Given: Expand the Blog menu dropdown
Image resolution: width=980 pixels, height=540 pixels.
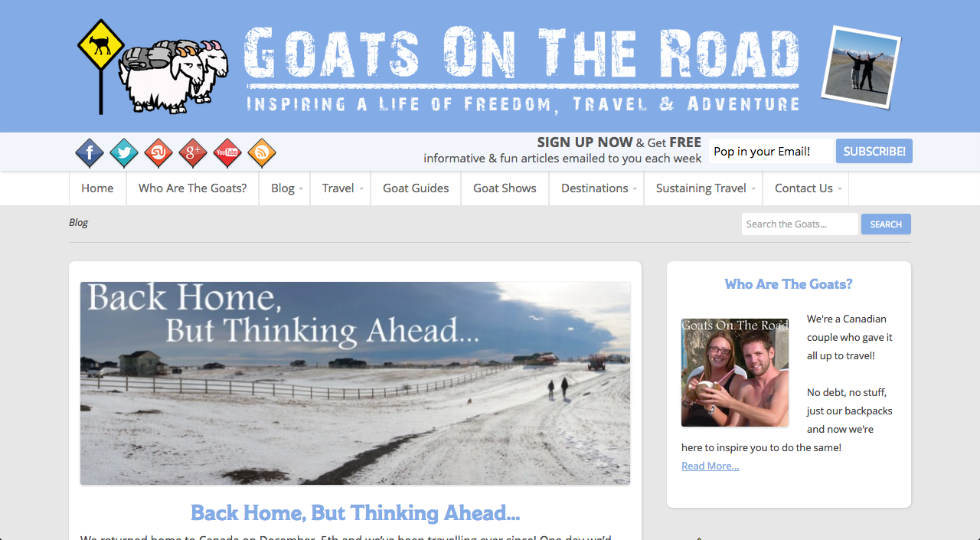Looking at the screenshot, I should 285,188.
